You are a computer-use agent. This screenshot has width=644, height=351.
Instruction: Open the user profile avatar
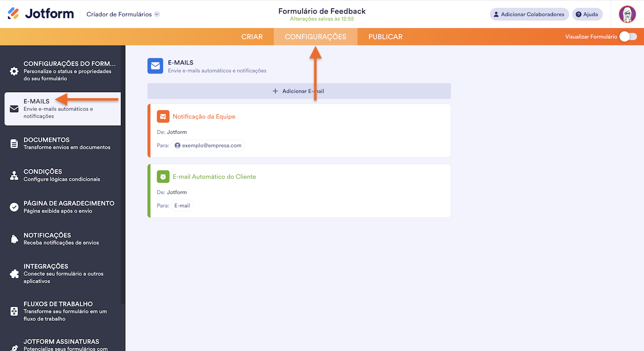(627, 14)
